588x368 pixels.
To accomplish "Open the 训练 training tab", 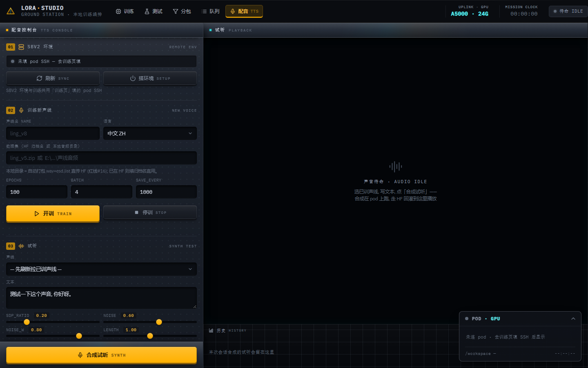I will click(125, 11).
